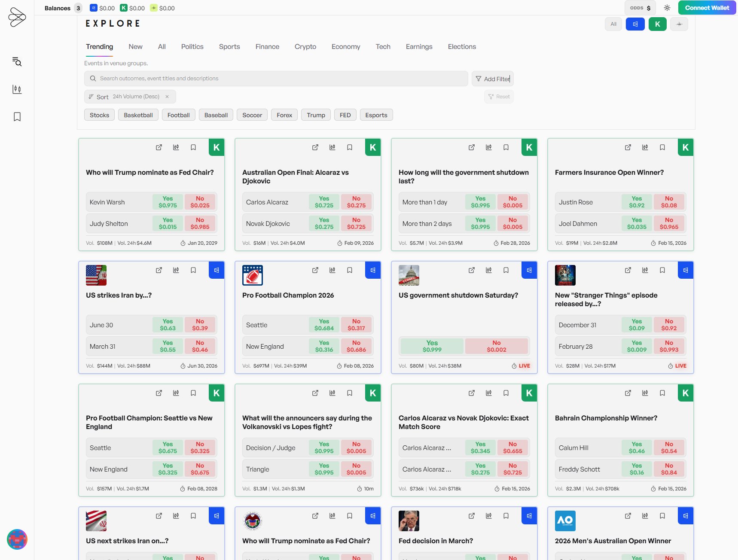The height and width of the screenshot is (560, 738).
Task: Bookmark the Farmers Insurance Open Winner card
Action: [662, 147]
